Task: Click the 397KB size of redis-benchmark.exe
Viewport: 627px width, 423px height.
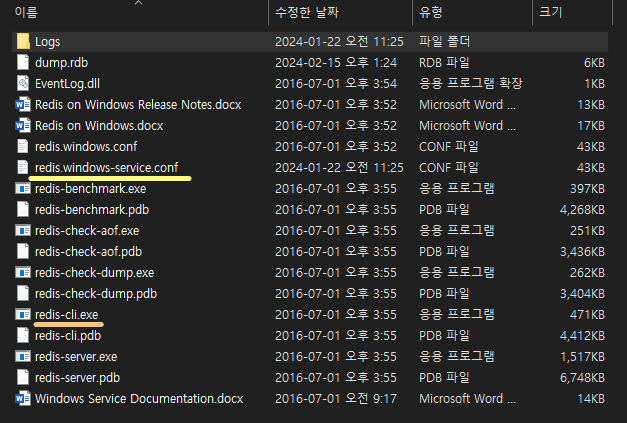Action: click(x=587, y=189)
